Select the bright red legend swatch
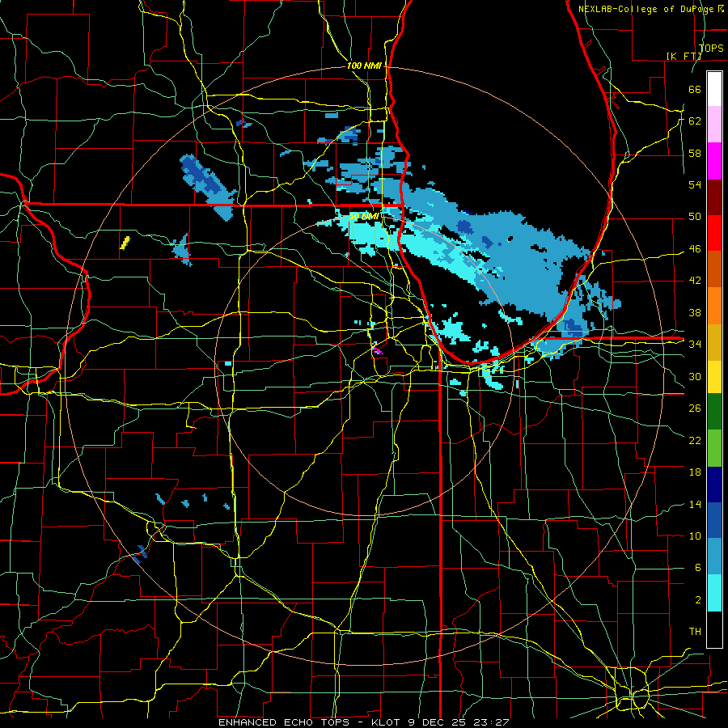 click(714, 233)
